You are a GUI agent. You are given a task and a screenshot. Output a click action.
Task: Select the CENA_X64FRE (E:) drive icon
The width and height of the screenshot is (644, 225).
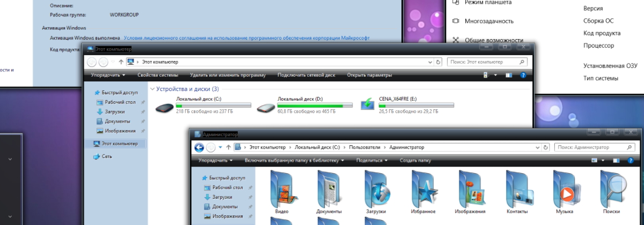368,104
